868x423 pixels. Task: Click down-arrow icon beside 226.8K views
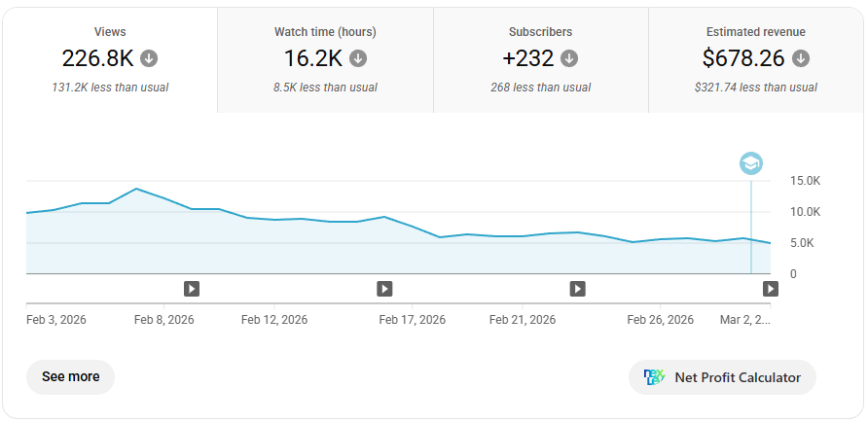pyautogui.click(x=148, y=58)
